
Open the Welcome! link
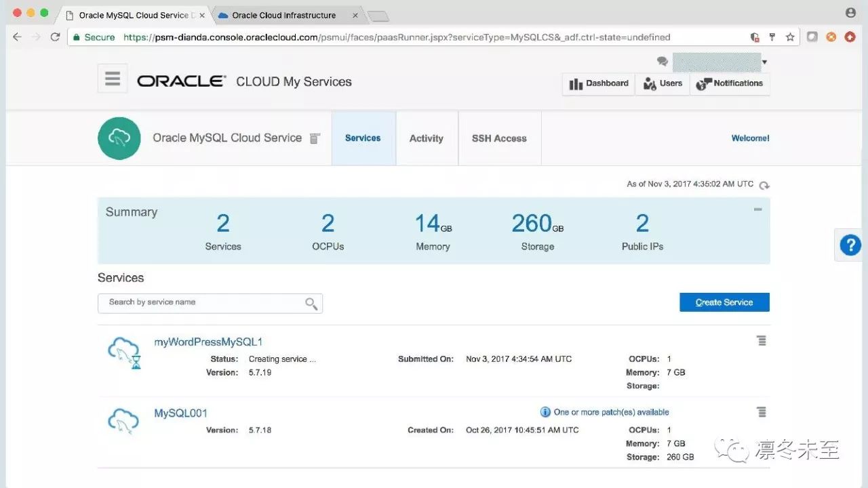750,138
